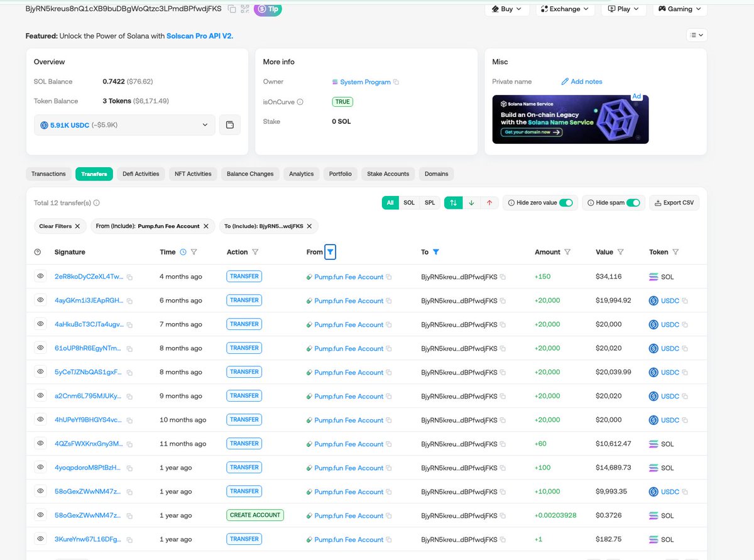Viewport: 754px width, 560px height.
Task: Open the From column filter icon
Action: [331, 252]
